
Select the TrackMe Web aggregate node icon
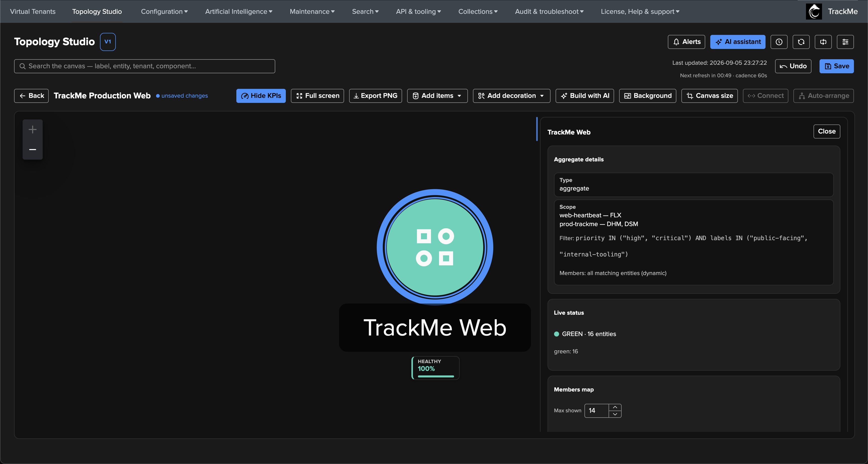point(435,247)
